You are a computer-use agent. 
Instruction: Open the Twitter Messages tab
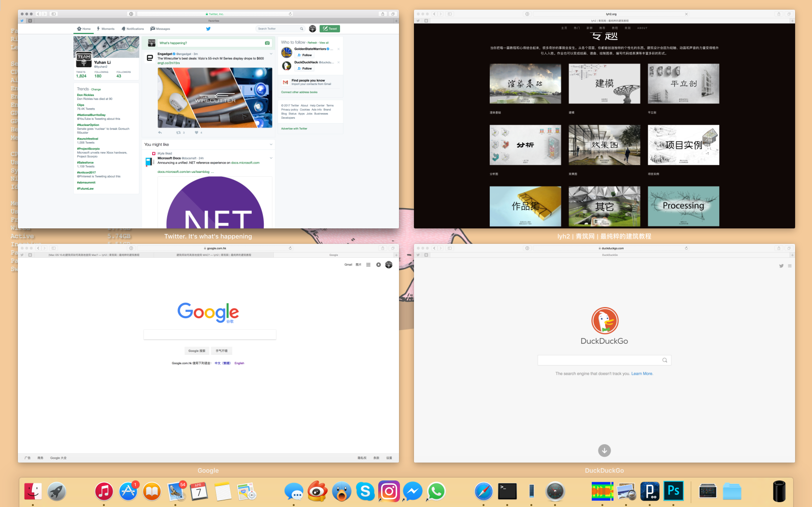[160, 28]
